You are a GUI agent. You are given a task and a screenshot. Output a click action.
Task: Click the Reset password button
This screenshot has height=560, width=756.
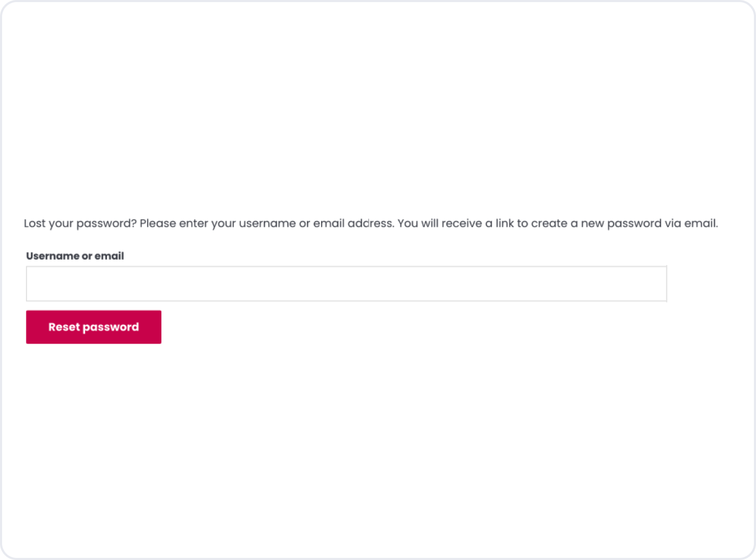[x=93, y=327]
